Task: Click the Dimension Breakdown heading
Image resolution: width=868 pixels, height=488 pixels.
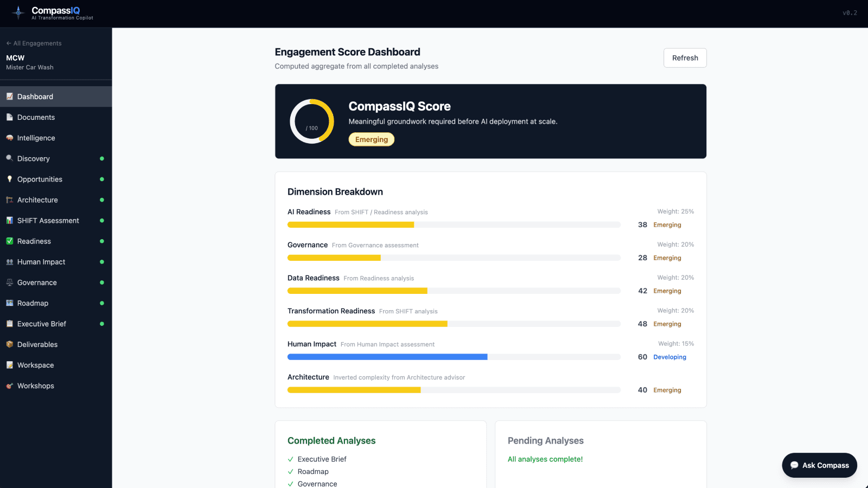Action: (335, 192)
